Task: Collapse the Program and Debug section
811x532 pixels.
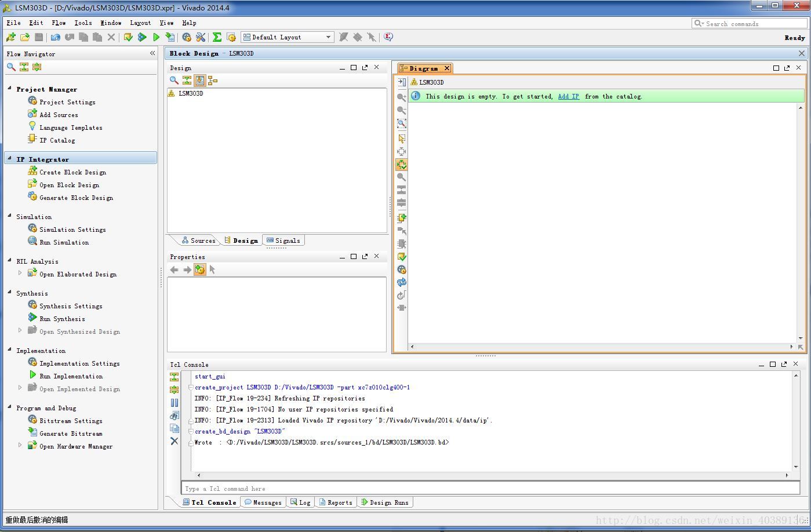Action: click(x=9, y=407)
